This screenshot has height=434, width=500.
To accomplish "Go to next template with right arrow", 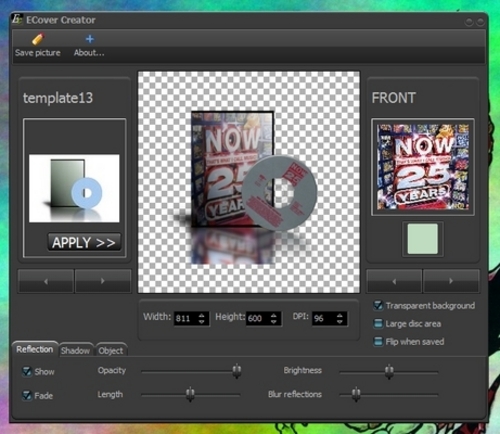I will [103, 281].
